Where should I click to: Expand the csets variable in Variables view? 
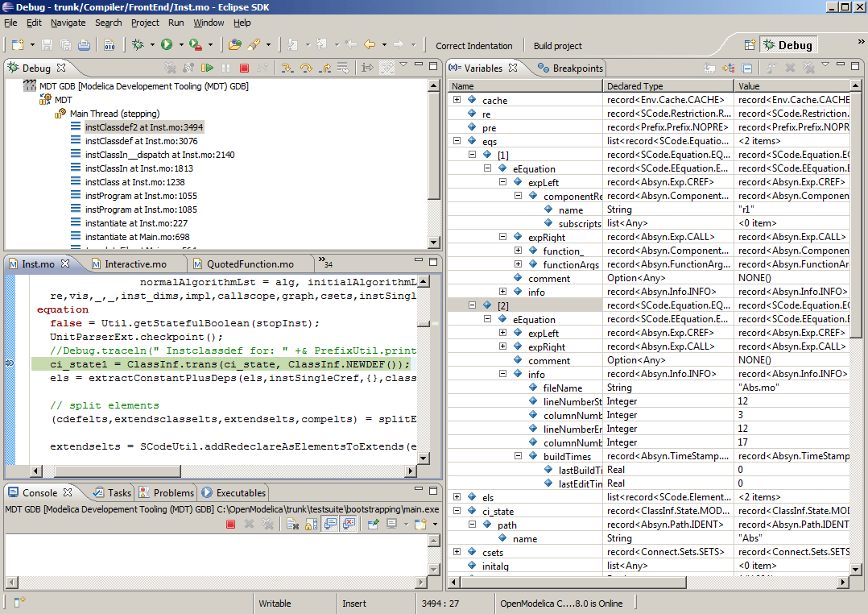click(457, 552)
